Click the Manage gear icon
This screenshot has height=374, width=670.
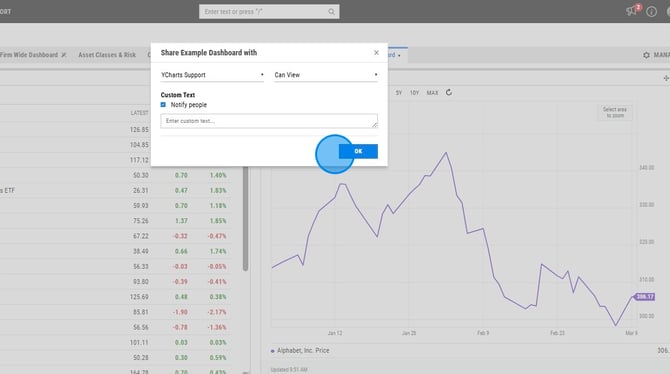point(646,55)
